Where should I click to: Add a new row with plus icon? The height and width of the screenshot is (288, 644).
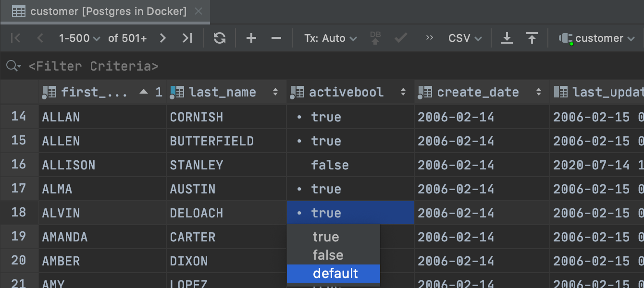tap(251, 38)
